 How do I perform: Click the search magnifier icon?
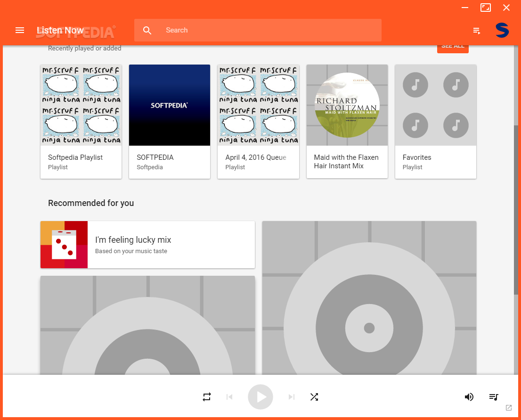pos(147,30)
